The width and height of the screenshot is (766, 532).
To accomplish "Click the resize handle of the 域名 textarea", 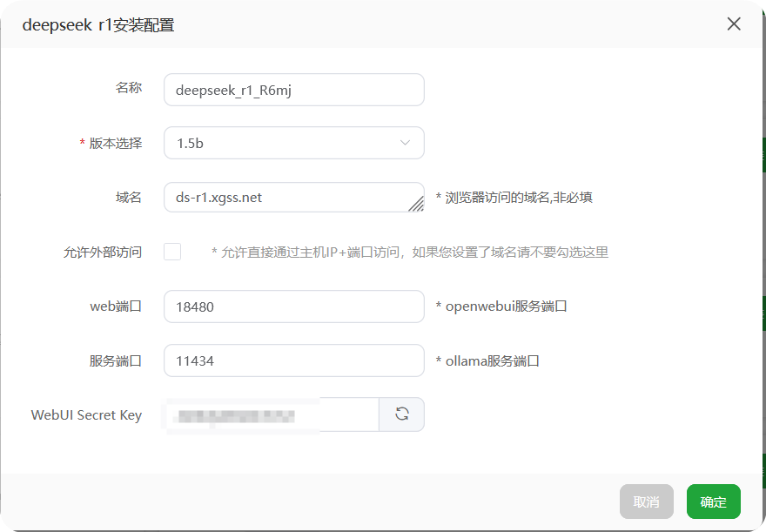I will (416, 204).
